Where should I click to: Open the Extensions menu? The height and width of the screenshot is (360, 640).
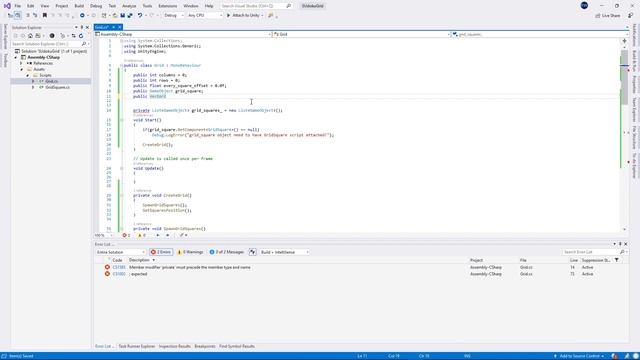(168, 6)
